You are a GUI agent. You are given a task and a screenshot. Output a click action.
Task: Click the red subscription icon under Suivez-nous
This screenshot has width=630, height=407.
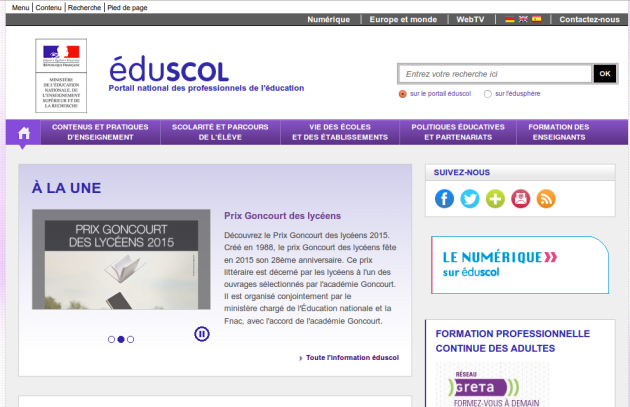click(x=521, y=199)
